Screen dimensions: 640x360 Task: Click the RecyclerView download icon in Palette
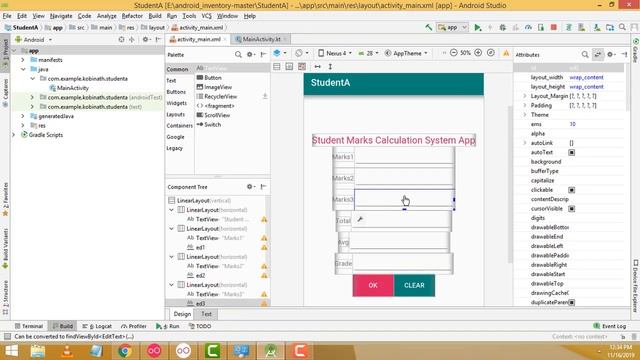[265, 96]
